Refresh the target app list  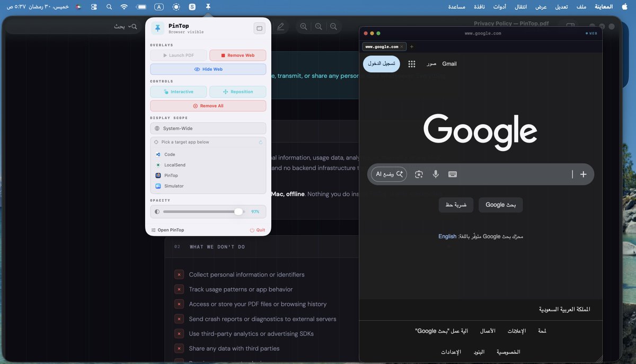click(261, 142)
